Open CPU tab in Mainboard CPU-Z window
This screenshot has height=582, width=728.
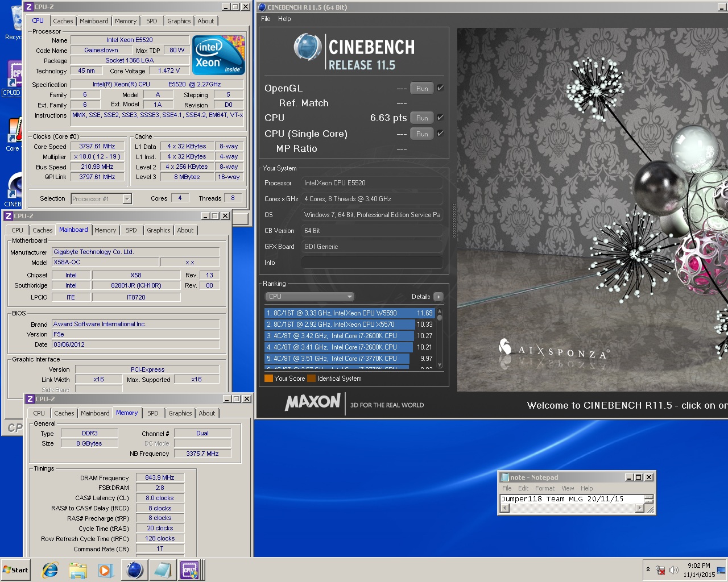[18, 230]
